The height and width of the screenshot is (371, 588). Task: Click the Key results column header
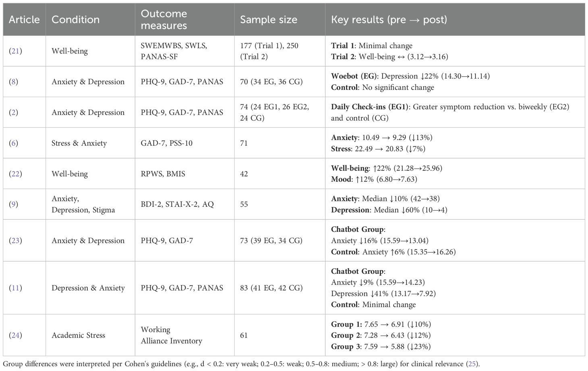389,20
